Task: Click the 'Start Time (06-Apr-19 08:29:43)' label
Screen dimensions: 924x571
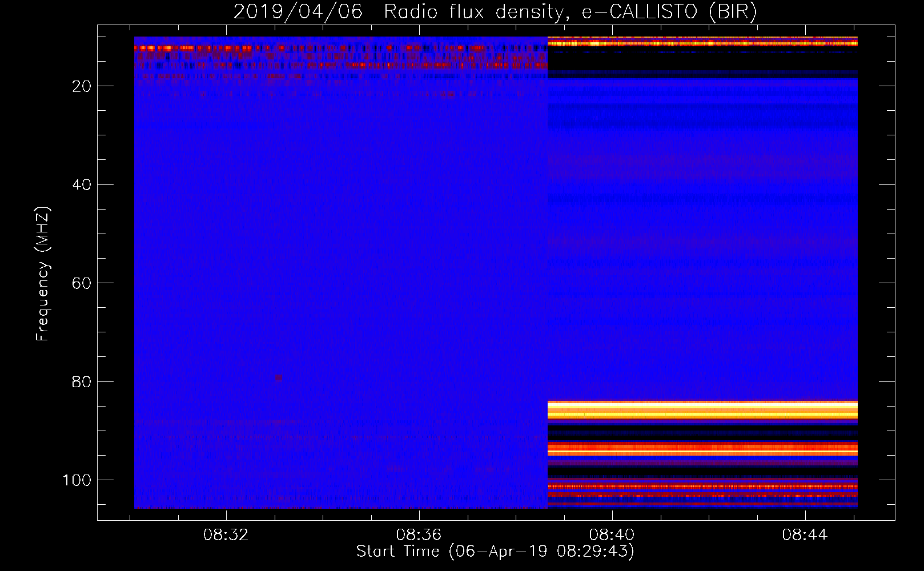Action: pos(495,552)
